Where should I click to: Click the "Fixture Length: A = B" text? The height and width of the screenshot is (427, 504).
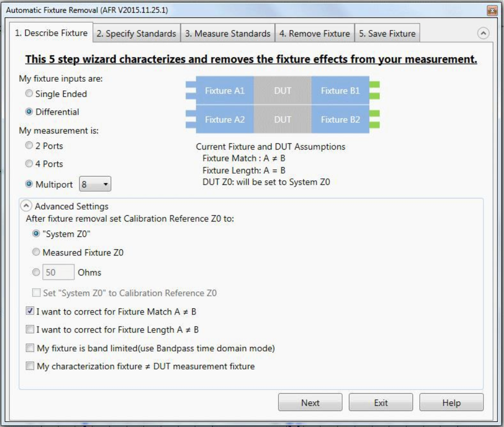(x=244, y=170)
